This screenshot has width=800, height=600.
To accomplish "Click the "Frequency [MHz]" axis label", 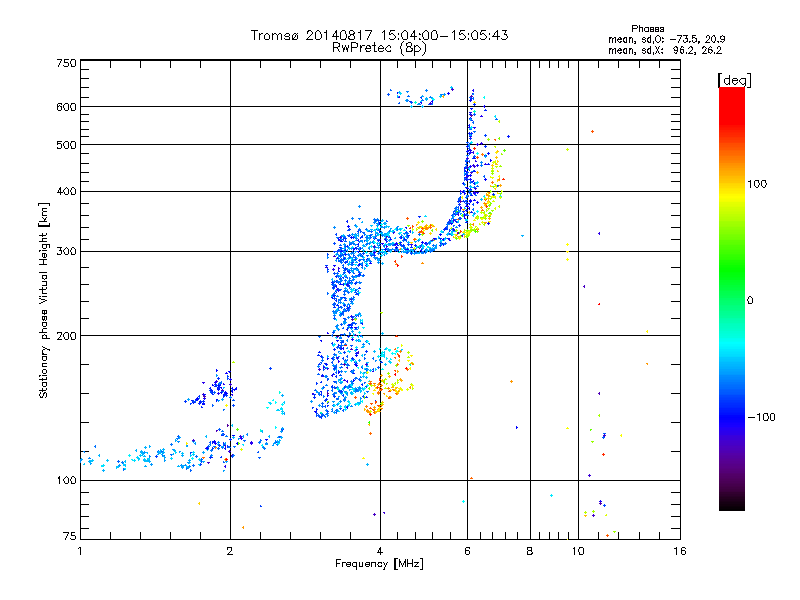I will point(379,564).
